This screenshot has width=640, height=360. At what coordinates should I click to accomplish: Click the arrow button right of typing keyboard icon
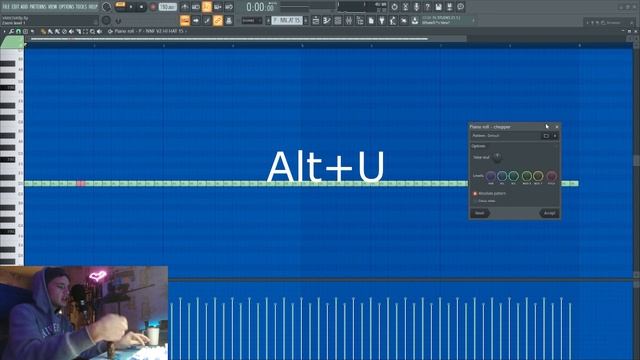click(x=196, y=20)
